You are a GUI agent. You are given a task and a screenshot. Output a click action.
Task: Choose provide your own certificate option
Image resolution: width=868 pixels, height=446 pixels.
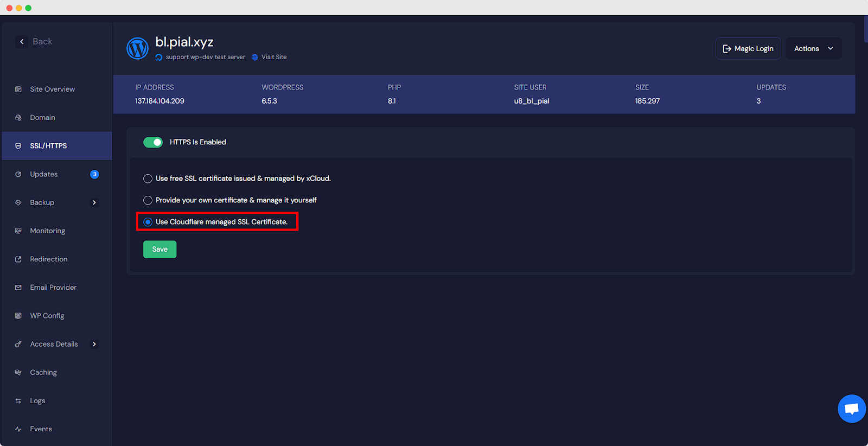[x=148, y=200]
